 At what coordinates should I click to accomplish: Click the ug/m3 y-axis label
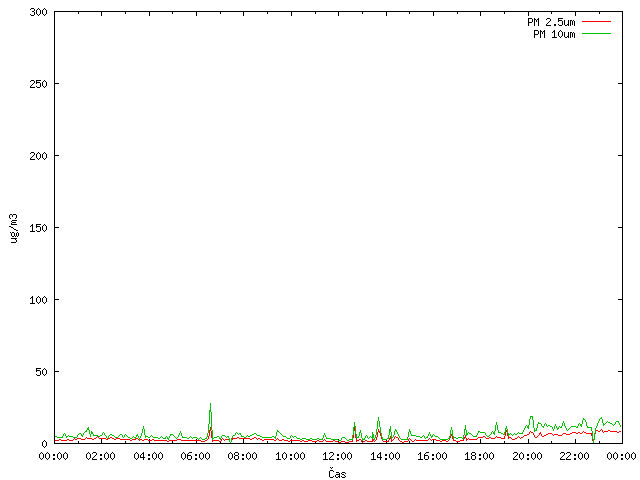click(x=14, y=228)
